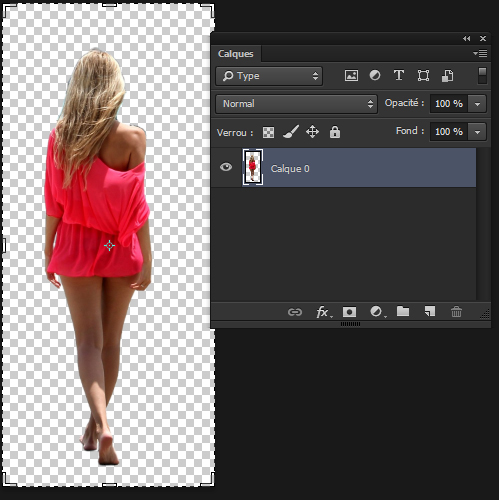
Task: Filter layers by type (T) icon
Action: click(399, 75)
